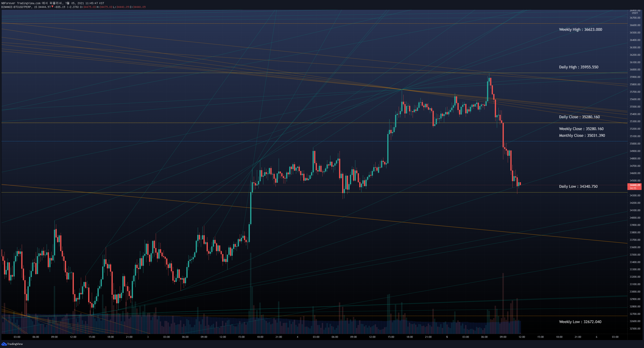Click the NBForever publisher name in header
This screenshot has width=644, height=348.
(x=8, y=3)
